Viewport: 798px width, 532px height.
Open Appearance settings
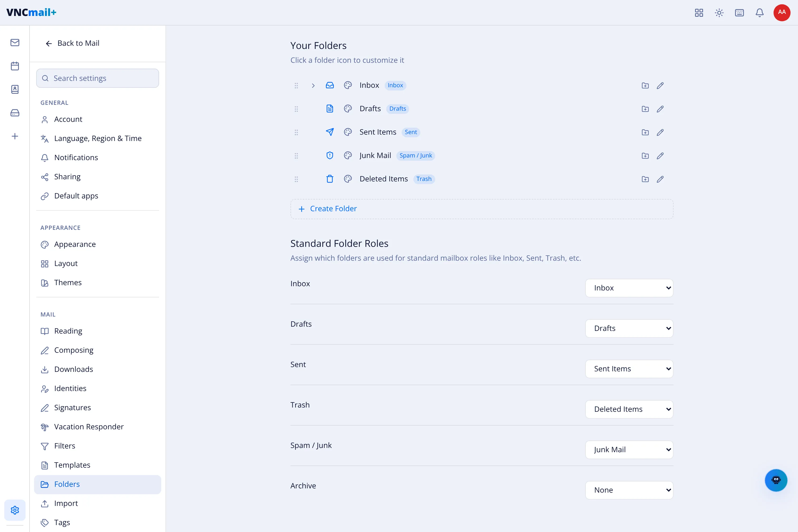pos(97,244)
